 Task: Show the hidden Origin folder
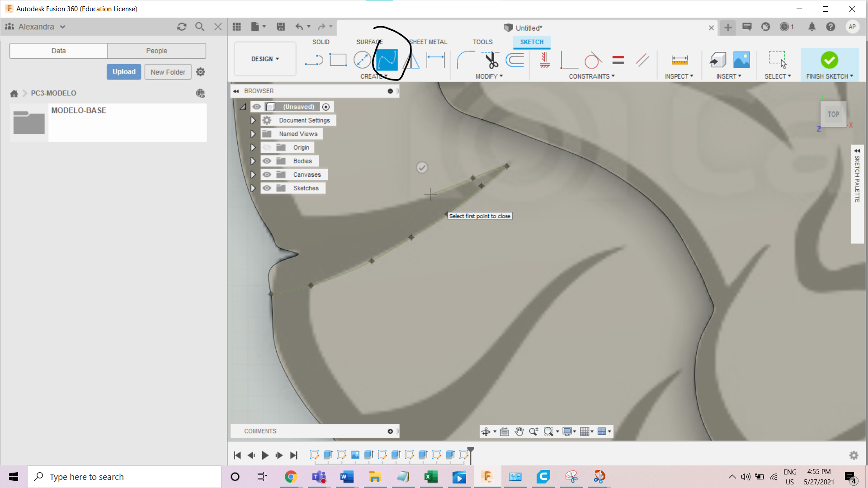(267, 147)
